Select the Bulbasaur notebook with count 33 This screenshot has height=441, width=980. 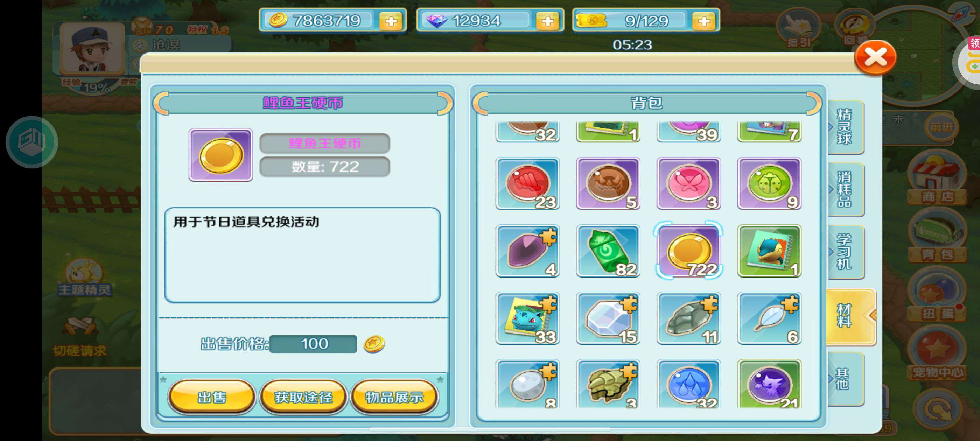click(527, 318)
